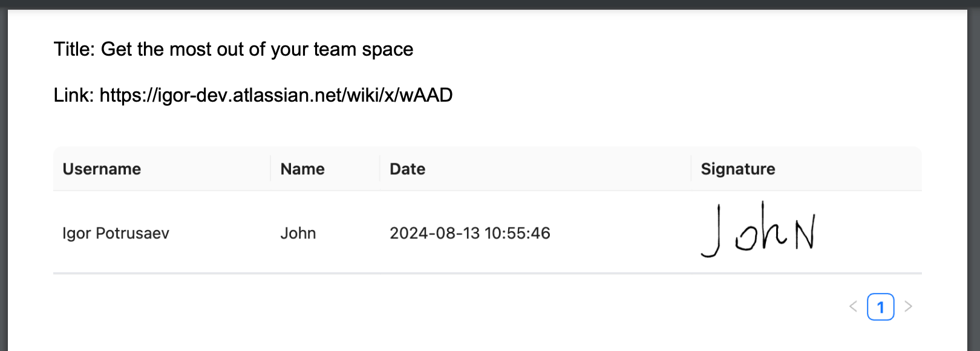Screen dimensions: 980x351
Task: Click divider between Date and Signature headers
Action: click(x=691, y=168)
